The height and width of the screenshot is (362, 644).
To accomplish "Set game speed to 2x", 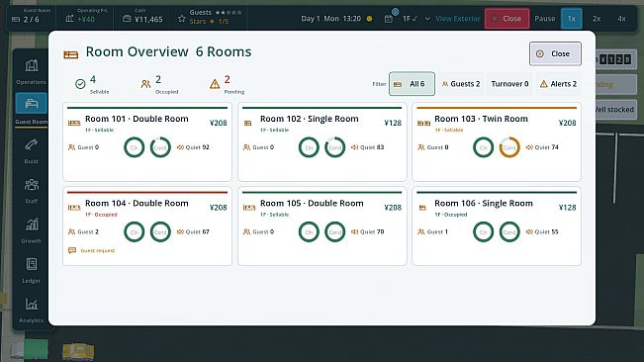I will pos(597,19).
